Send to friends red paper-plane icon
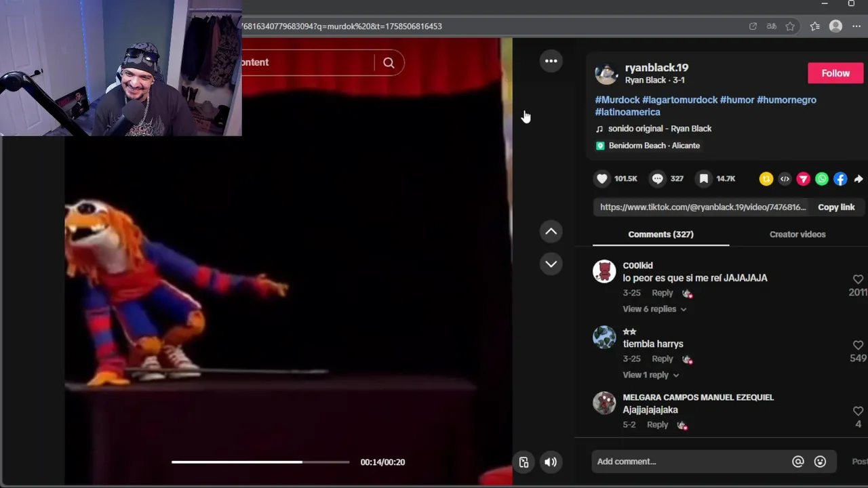Viewport: 868px width, 488px height. [803, 179]
